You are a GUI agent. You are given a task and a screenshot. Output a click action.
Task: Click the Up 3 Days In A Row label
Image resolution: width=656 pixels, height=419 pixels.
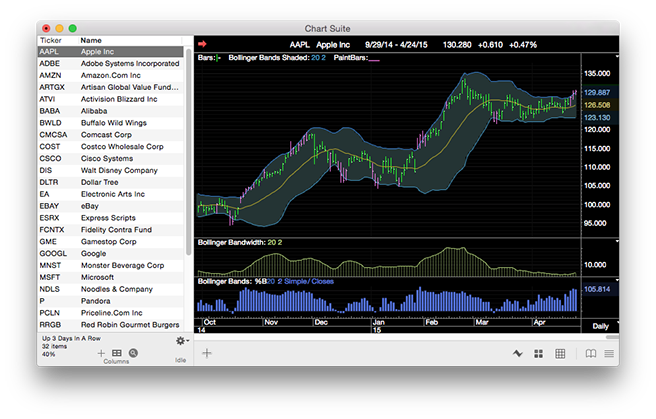point(71,338)
